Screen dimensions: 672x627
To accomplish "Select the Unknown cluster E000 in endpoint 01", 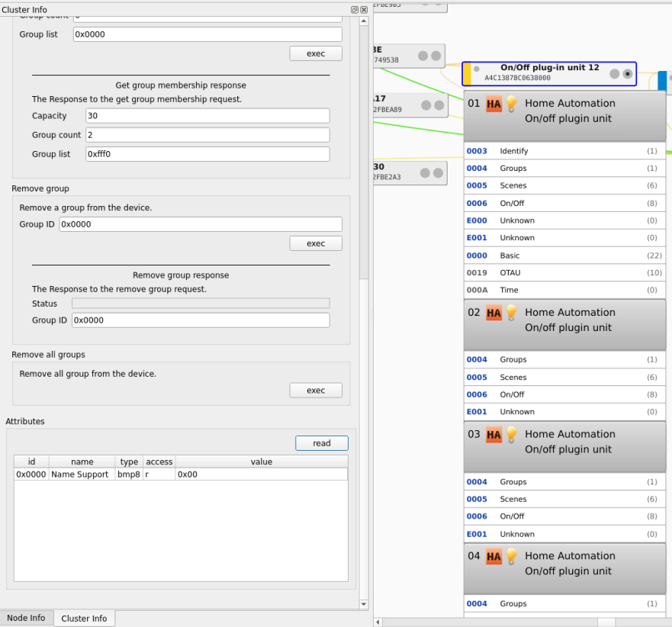I will click(x=565, y=220).
